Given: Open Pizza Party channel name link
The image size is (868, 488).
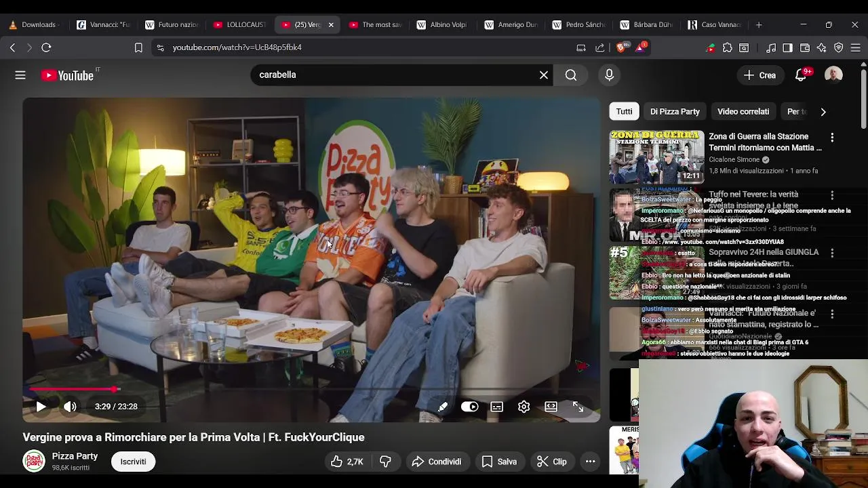Looking at the screenshot, I should 75,456.
